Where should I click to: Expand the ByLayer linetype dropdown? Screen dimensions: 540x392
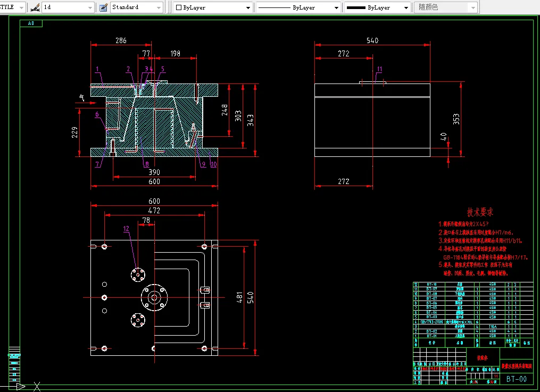pos(336,8)
